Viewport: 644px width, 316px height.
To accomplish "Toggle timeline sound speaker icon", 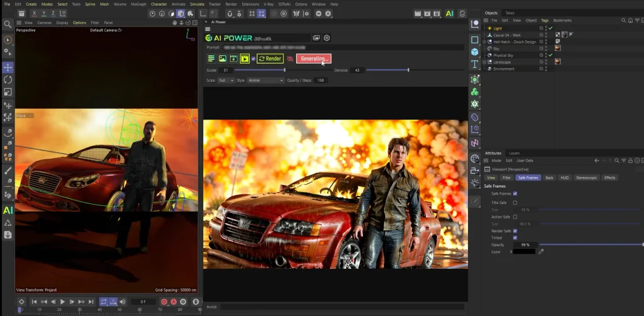I will [123, 302].
